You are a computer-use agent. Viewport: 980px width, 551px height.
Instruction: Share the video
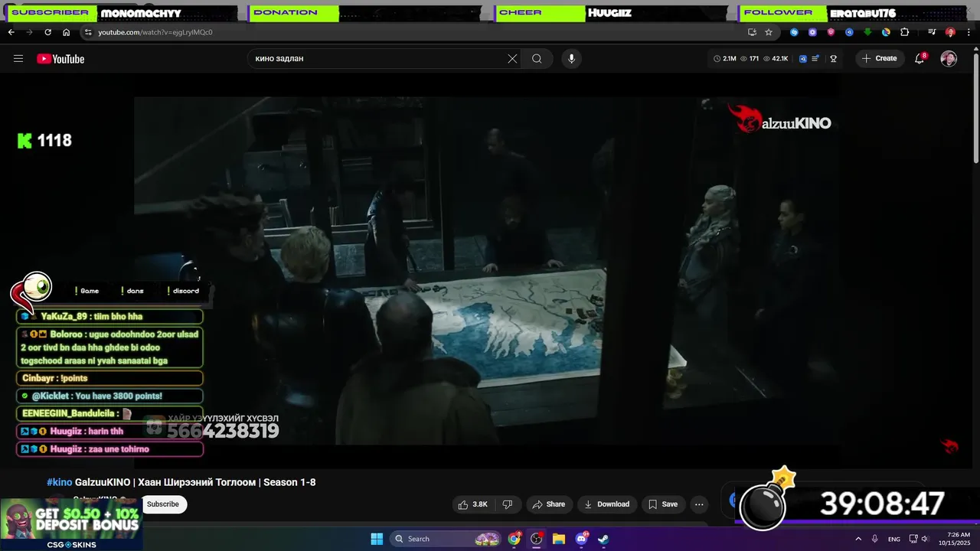click(x=548, y=504)
